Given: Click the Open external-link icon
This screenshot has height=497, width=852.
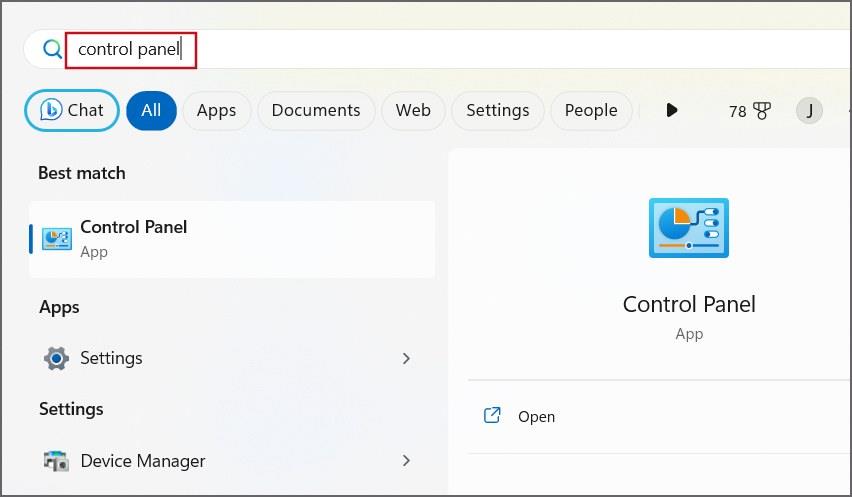Looking at the screenshot, I should pyautogui.click(x=492, y=416).
